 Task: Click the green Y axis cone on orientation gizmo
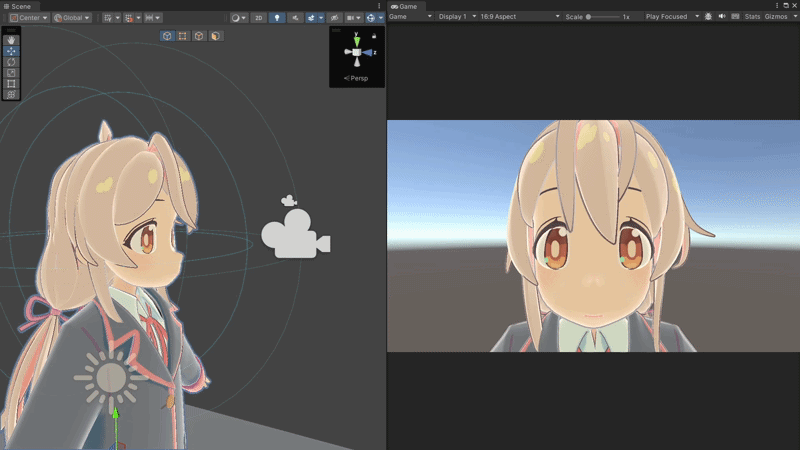tap(357, 40)
